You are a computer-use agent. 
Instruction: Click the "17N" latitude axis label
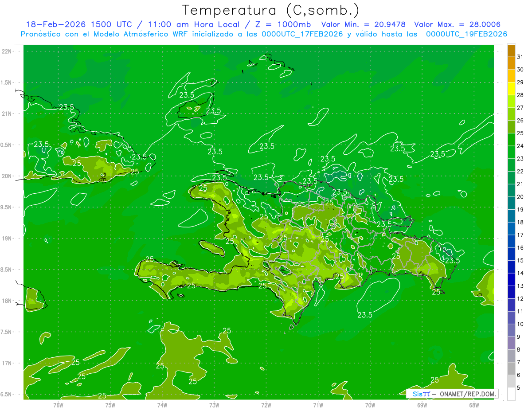click(7, 363)
